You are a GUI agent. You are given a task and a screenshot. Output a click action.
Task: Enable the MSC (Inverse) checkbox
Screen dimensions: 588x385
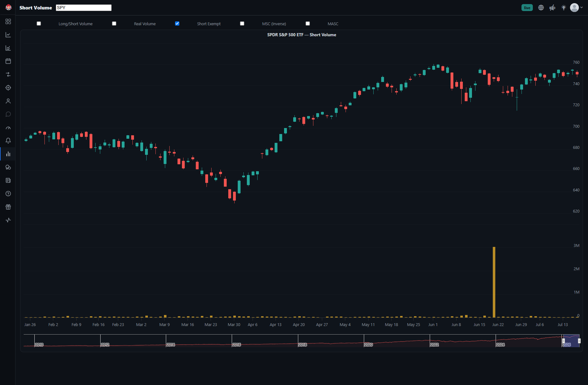point(242,24)
